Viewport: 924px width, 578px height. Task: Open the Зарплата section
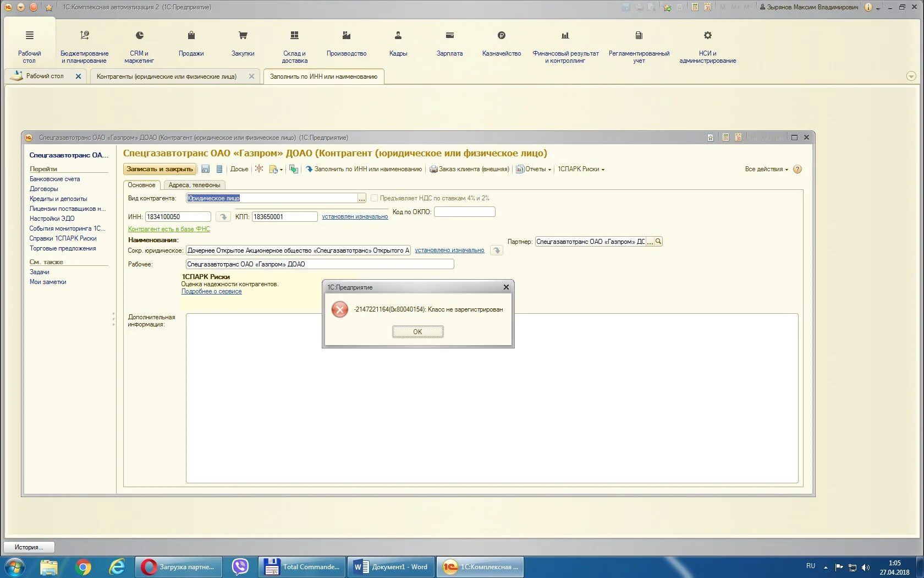click(449, 44)
